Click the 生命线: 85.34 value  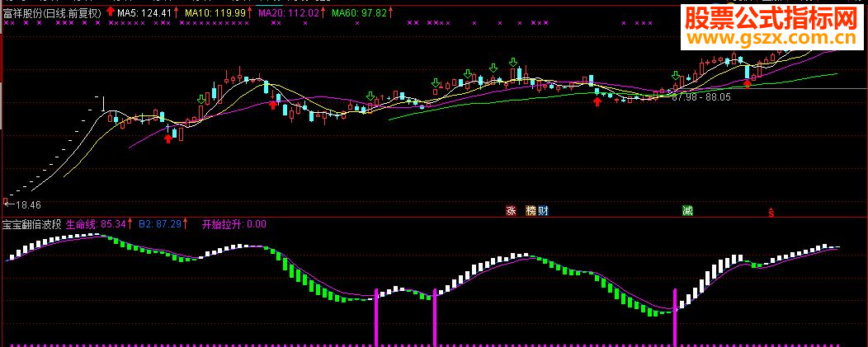point(97,224)
